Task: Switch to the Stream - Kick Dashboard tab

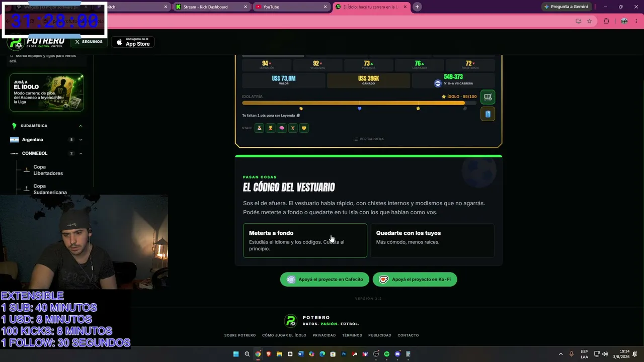Action: click(x=206, y=7)
